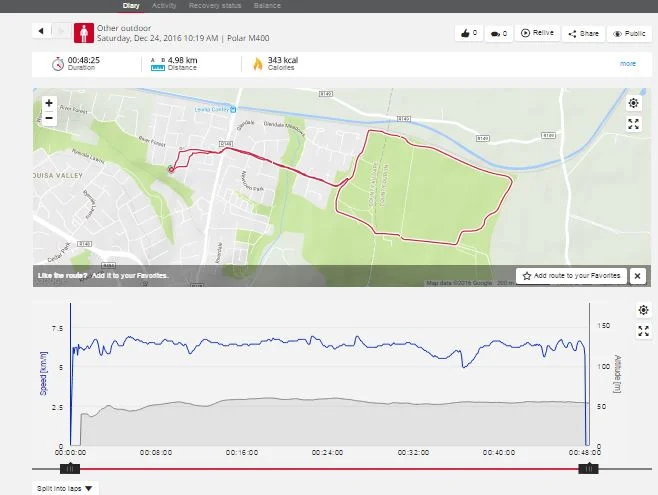Click the Distance A-B icon

[158, 64]
